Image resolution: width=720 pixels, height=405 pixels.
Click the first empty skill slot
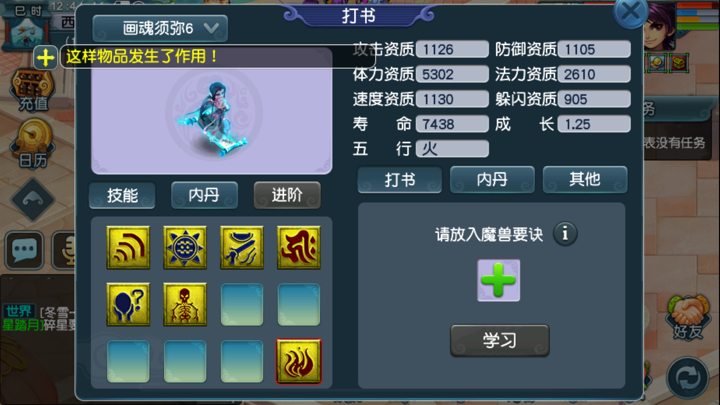[x=242, y=304]
